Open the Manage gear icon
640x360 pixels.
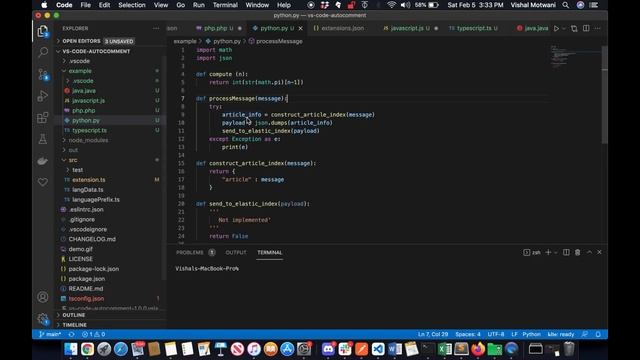[x=43, y=319]
